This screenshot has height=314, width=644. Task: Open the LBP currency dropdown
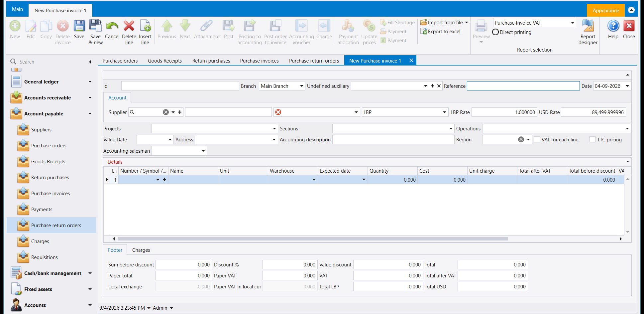tap(445, 112)
